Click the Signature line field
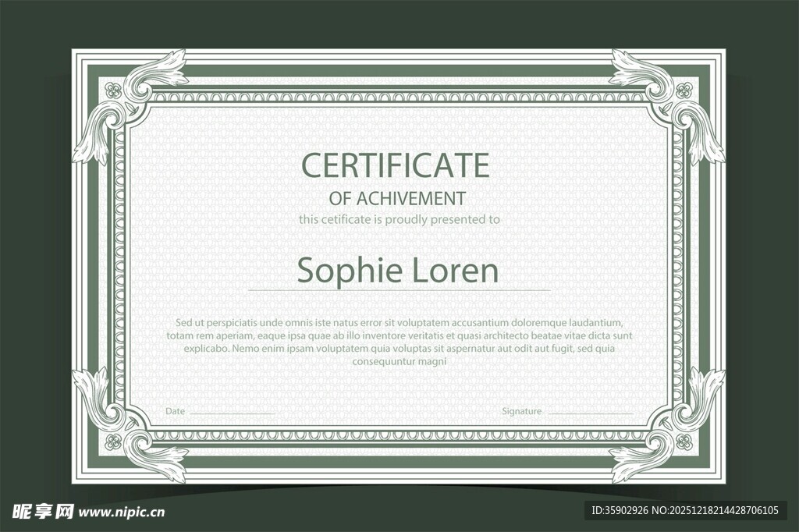This screenshot has width=799, height=532. pyautogui.click(x=590, y=413)
